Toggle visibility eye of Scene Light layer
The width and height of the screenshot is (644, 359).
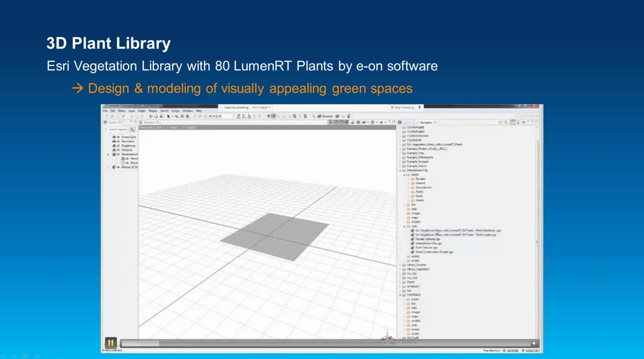[118, 137]
